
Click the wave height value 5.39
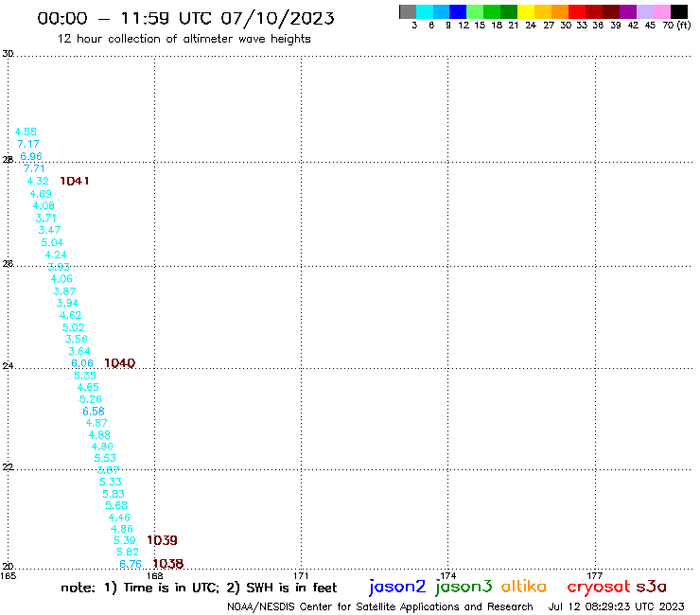pos(125,540)
